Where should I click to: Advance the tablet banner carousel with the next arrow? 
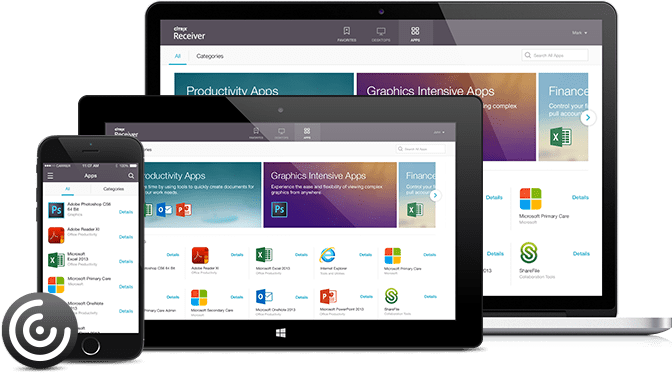click(x=435, y=196)
